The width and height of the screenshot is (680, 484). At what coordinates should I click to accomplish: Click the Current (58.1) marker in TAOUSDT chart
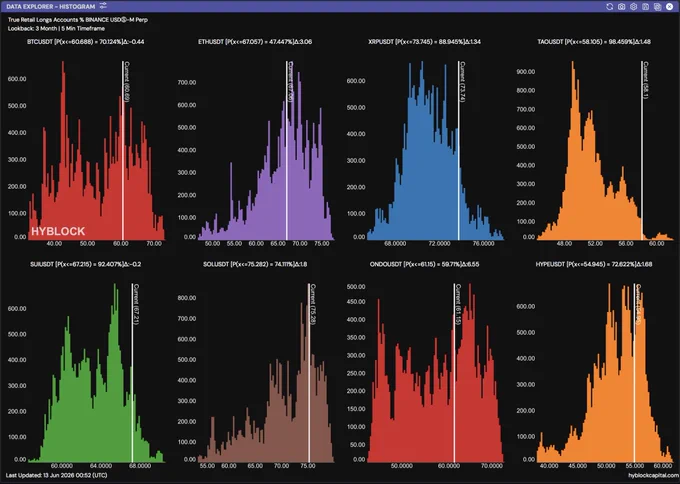pos(646,80)
